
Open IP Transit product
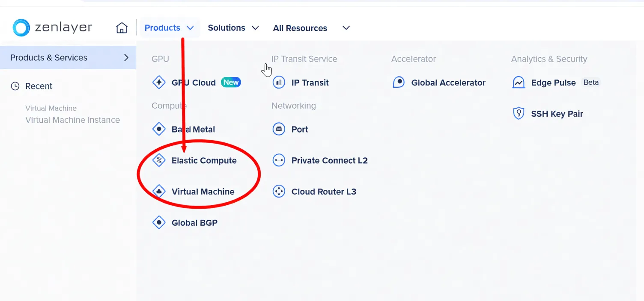click(310, 83)
